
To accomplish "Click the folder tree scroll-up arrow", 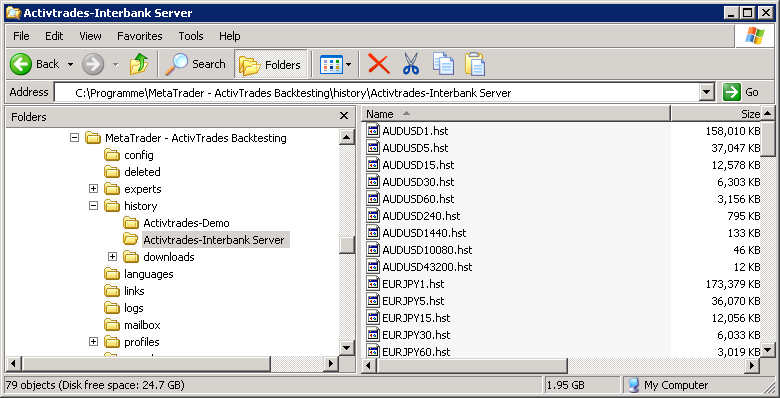I will 346,137.
